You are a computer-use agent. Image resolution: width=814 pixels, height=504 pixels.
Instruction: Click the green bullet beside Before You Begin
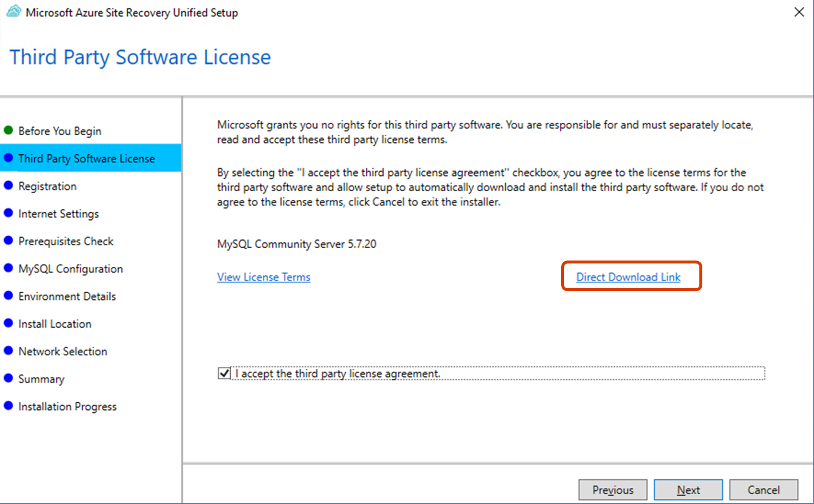[8, 131]
